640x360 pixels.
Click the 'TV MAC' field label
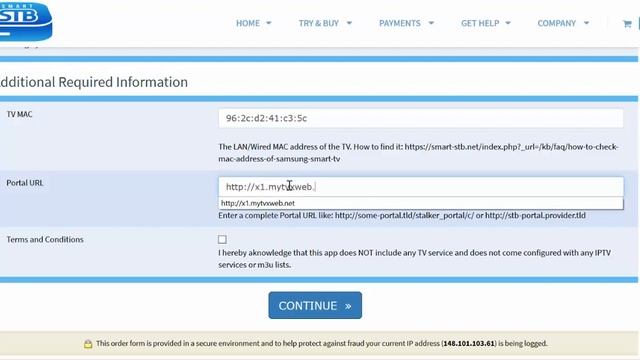coord(19,114)
